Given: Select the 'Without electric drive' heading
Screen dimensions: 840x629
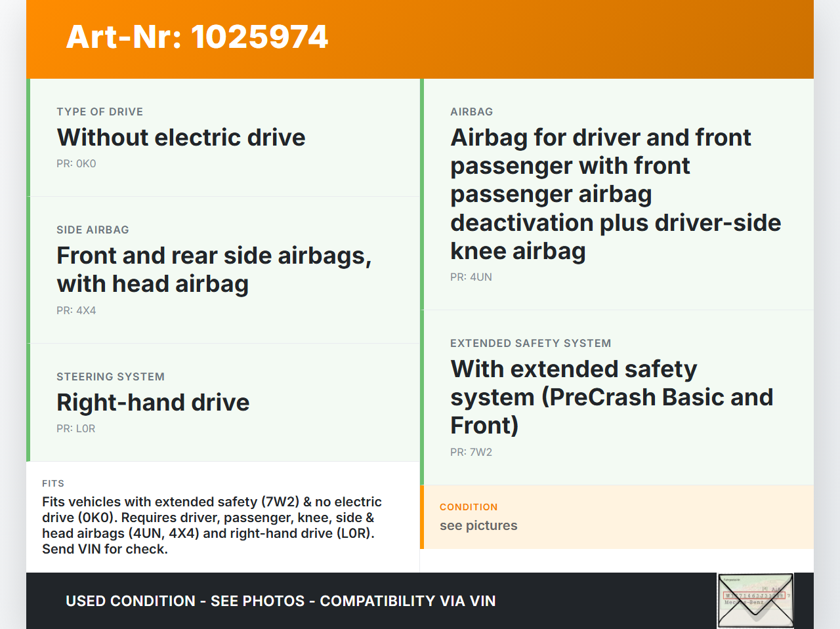Looking at the screenshot, I should 181,138.
